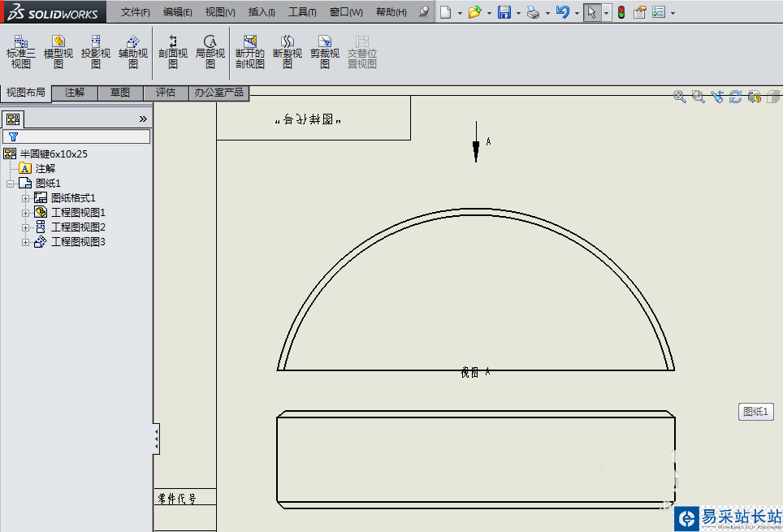Open the 编辑(E) menu
Viewport: 783px width, 532px height.
[x=177, y=12]
